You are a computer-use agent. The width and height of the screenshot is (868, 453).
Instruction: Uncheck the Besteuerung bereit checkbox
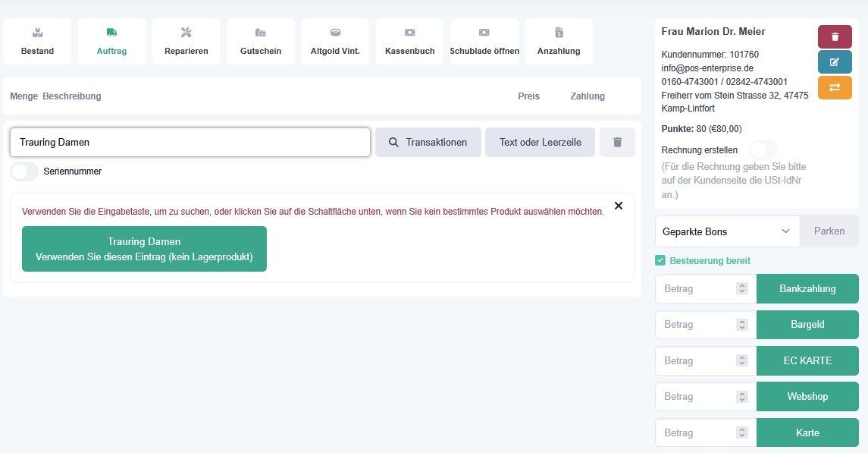[x=660, y=260]
